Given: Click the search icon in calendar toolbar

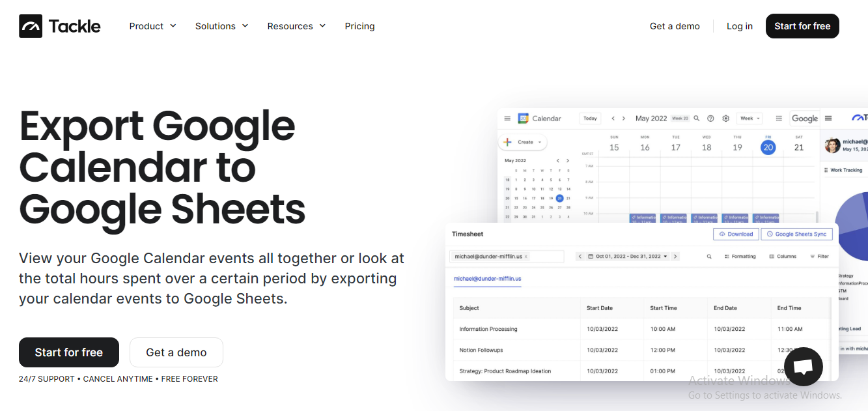Looking at the screenshot, I should coord(695,119).
